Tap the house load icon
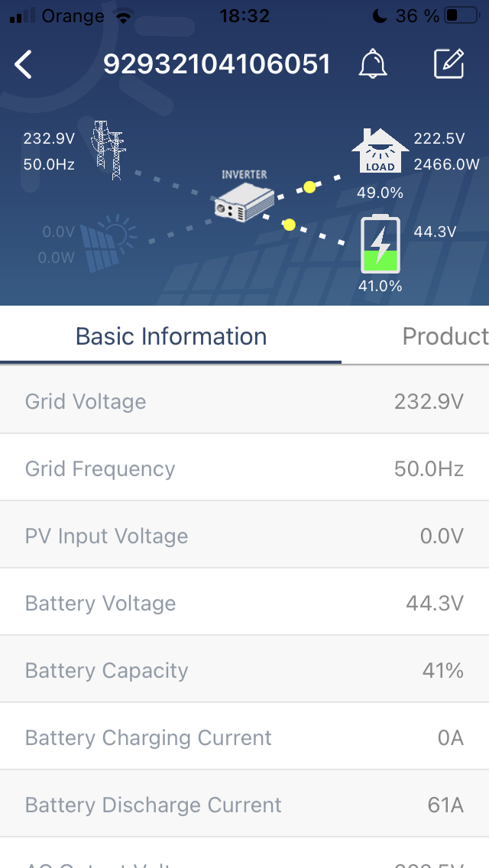 point(379,151)
